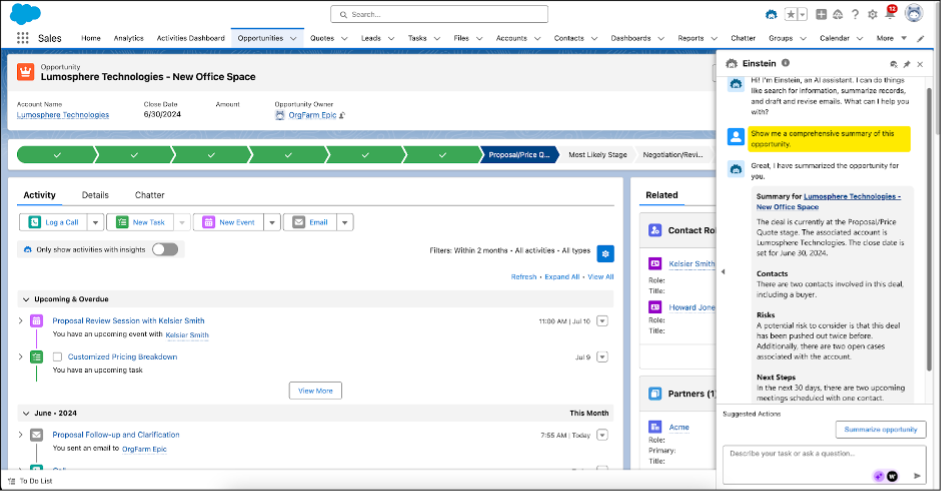This screenshot has height=493, width=943.
Task: Open the Einstein assistant header icon
Action: [x=771, y=14]
